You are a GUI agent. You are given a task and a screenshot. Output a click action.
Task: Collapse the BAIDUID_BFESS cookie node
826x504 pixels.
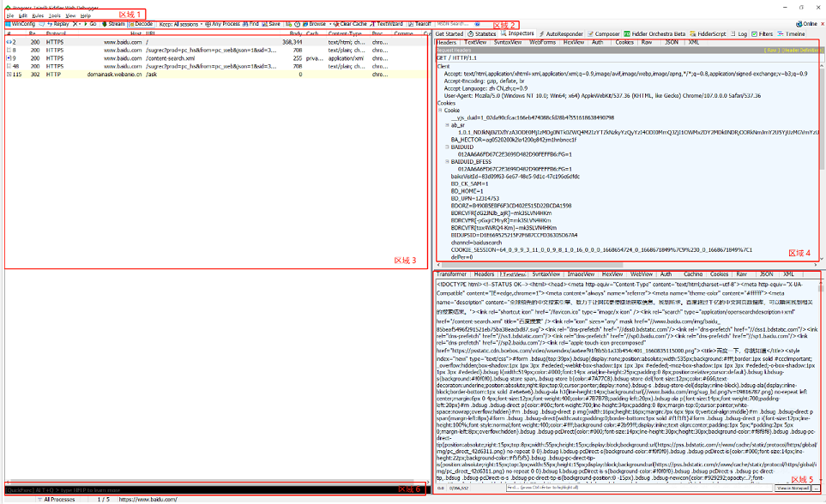(x=447, y=162)
